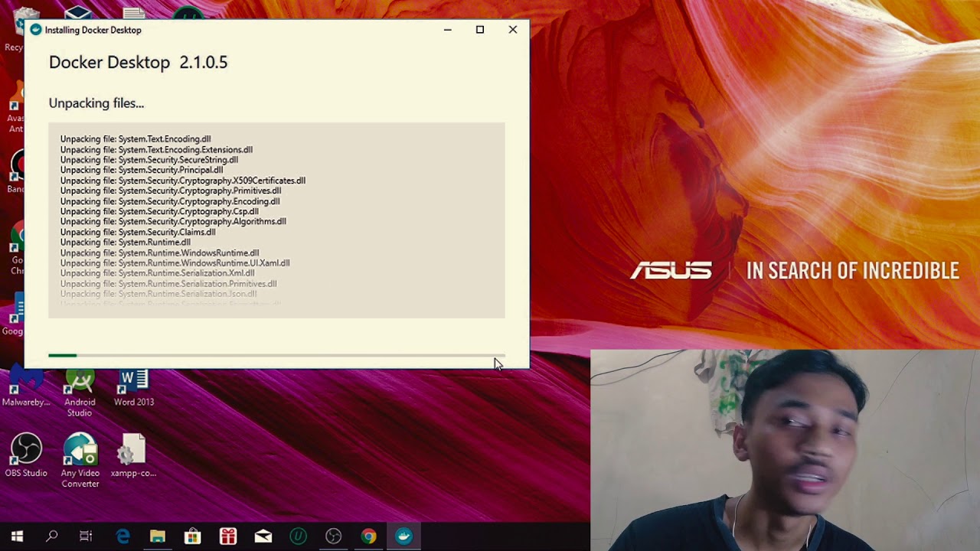Open taskbar search magnifier
Screen dimensions: 980x551
pyautogui.click(x=52, y=536)
